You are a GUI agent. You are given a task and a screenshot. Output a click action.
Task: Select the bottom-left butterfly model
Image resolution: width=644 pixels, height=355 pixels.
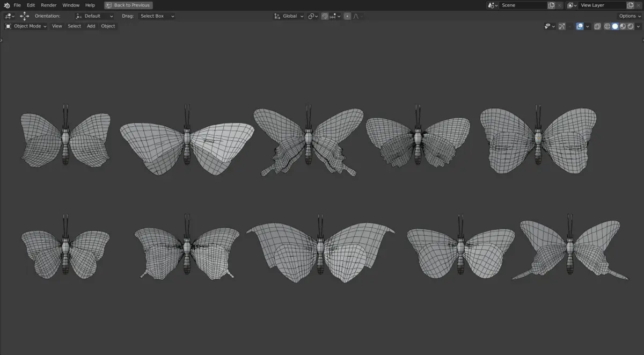coord(65,248)
